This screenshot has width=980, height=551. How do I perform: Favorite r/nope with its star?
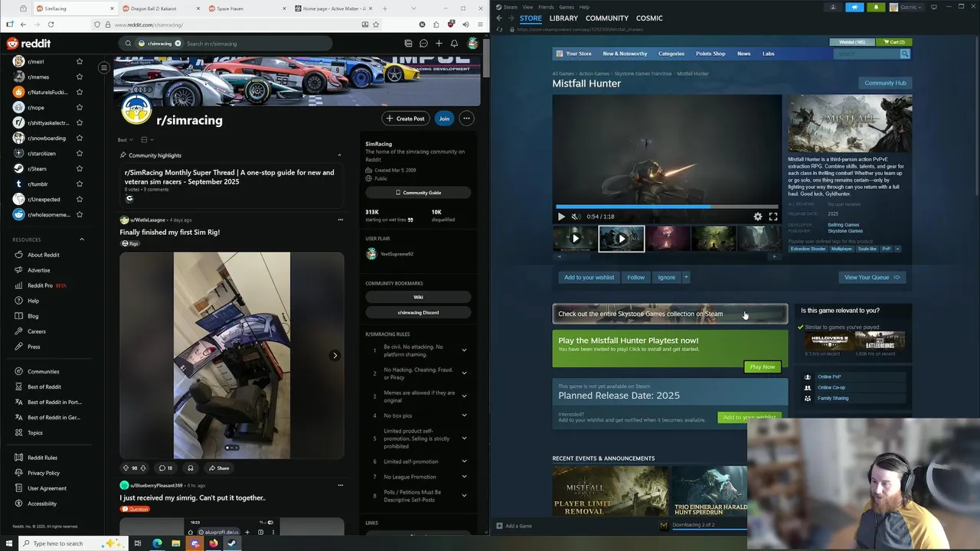79,108
